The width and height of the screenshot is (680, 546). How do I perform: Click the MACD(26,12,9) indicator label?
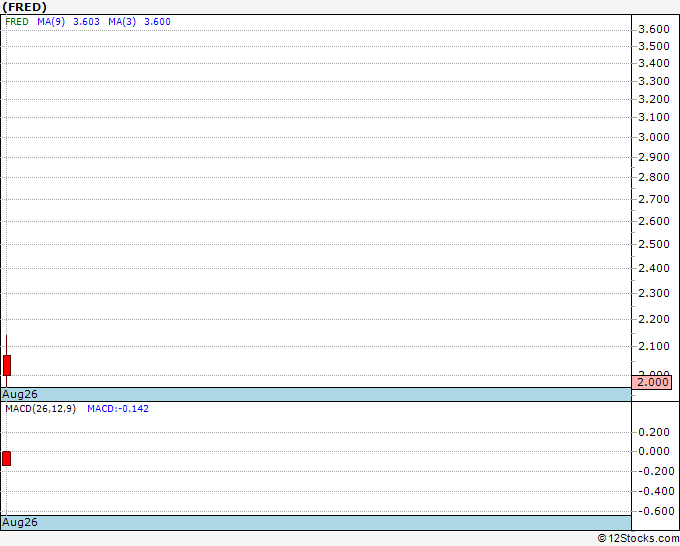pos(40,409)
